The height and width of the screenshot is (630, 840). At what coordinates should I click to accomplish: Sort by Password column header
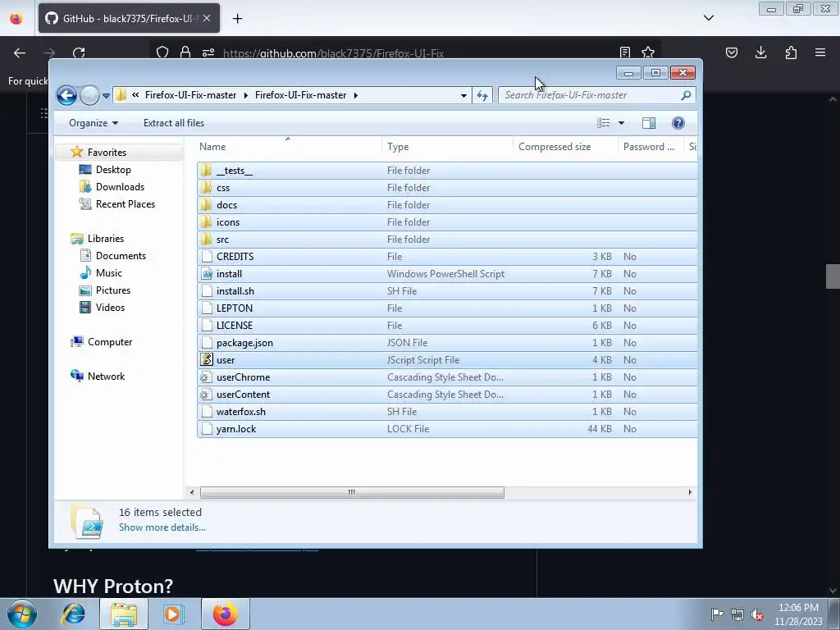(651, 147)
